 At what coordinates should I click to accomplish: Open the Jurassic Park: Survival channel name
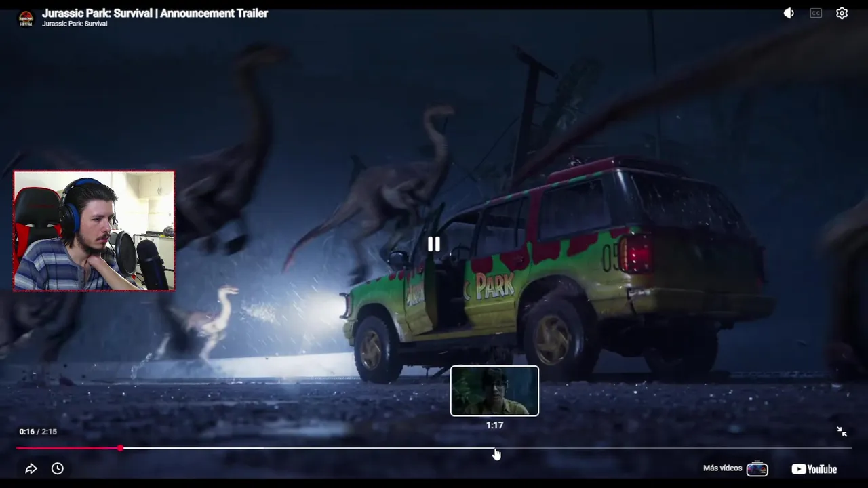(x=75, y=24)
